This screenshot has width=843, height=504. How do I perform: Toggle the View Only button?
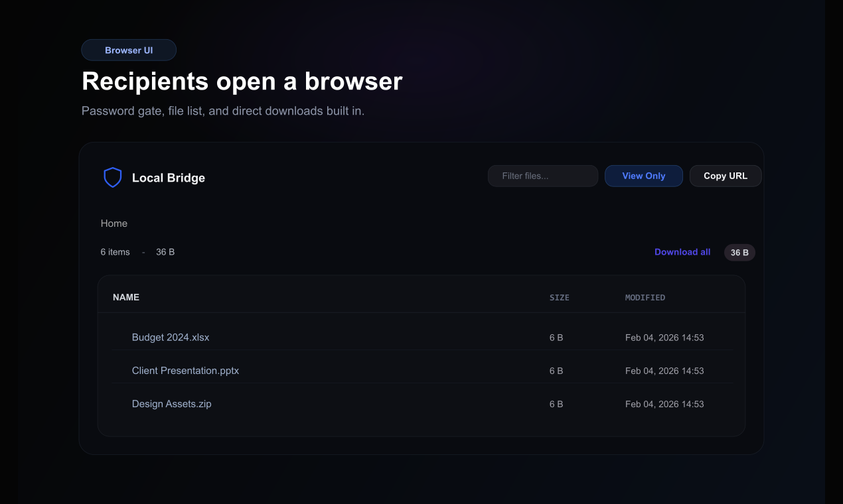point(644,176)
